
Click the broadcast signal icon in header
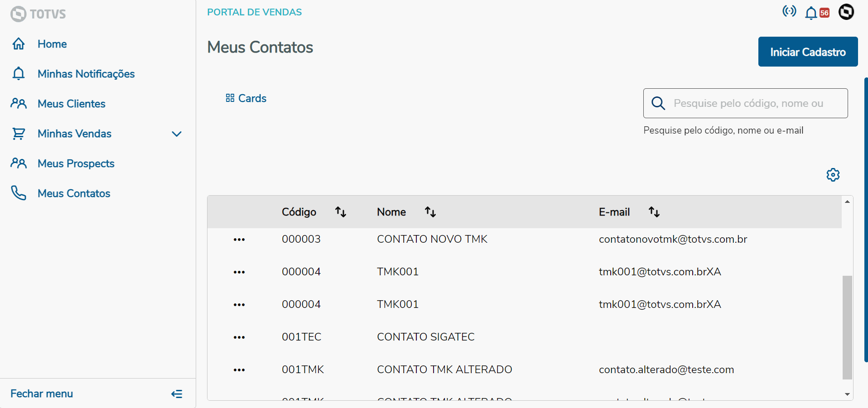789,11
